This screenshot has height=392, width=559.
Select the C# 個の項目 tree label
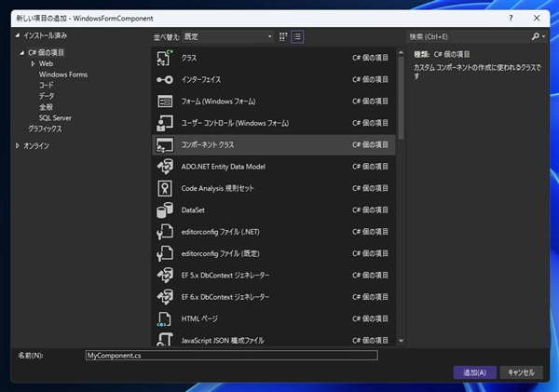point(46,53)
